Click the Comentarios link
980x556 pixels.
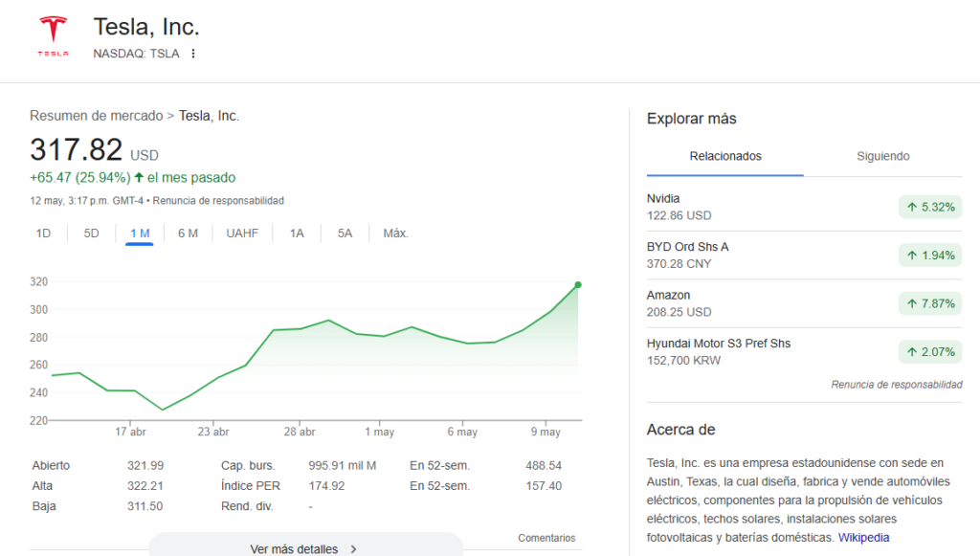[546, 538]
